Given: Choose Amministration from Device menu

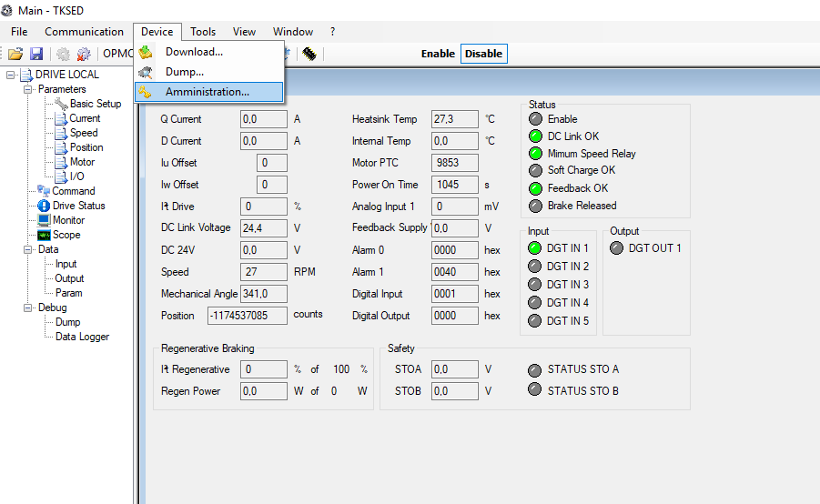Looking at the screenshot, I should (207, 92).
